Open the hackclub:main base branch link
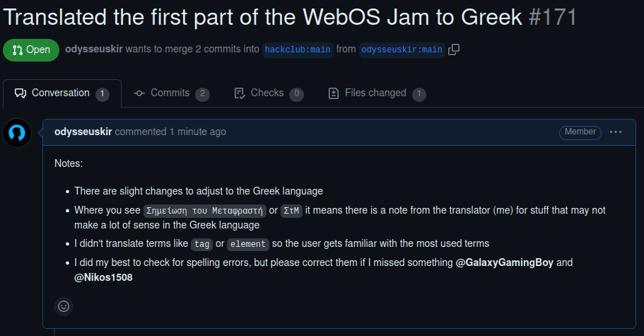 [x=298, y=50]
